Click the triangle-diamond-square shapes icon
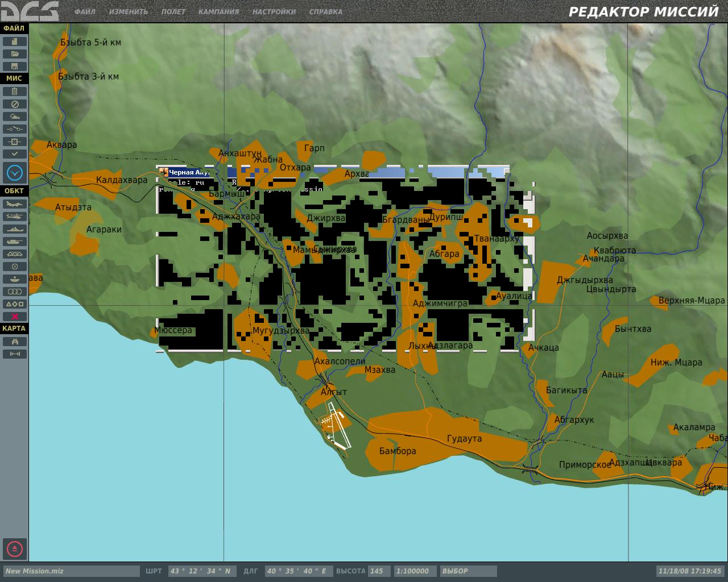The height and width of the screenshot is (582, 728). click(15, 304)
